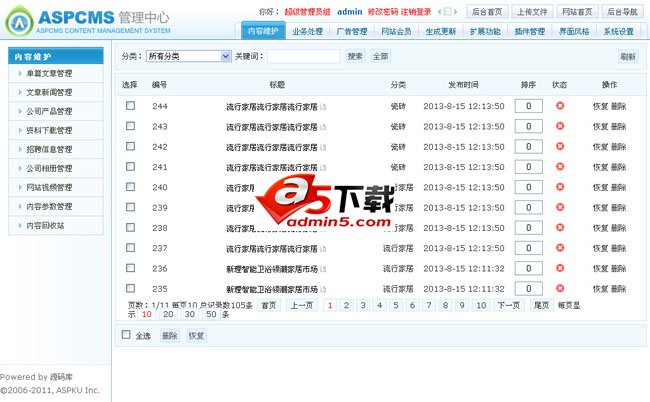Click 恢复 link in row 244
Image resolution: width=650 pixels, height=402 pixels.
coord(600,107)
